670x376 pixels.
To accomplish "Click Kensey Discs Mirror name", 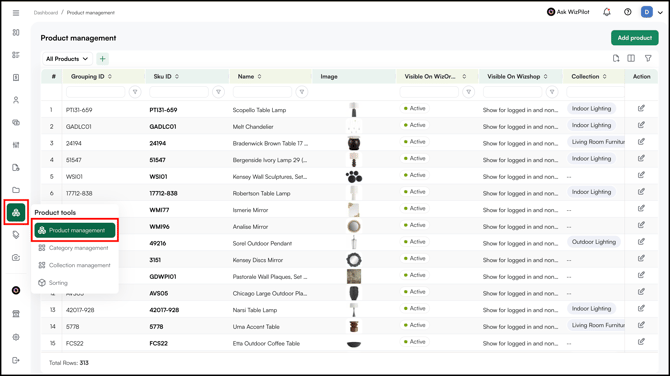I will [258, 260].
